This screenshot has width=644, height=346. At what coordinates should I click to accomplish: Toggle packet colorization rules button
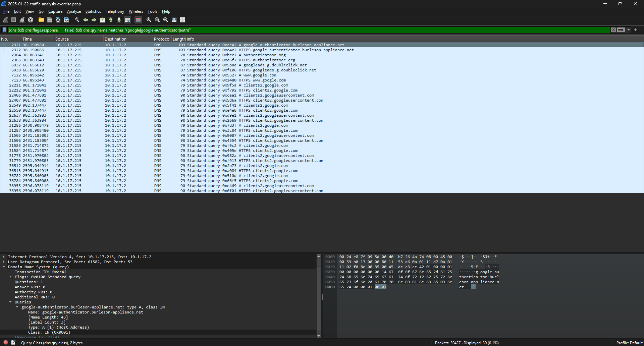click(138, 20)
